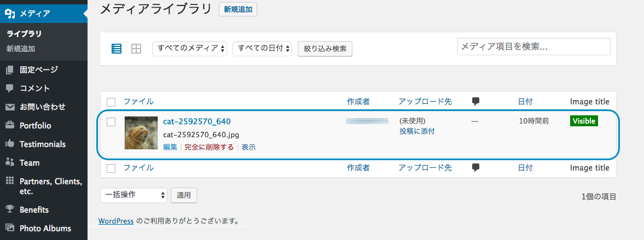Focus the メディア項目を検索 search field
This screenshot has width=644, height=240.
coord(533,47)
